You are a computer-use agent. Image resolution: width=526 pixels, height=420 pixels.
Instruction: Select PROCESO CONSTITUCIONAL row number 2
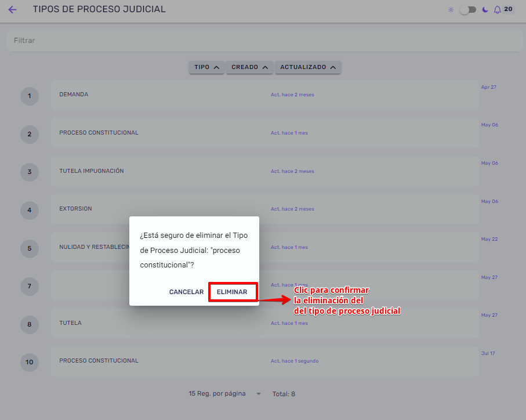(264, 133)
